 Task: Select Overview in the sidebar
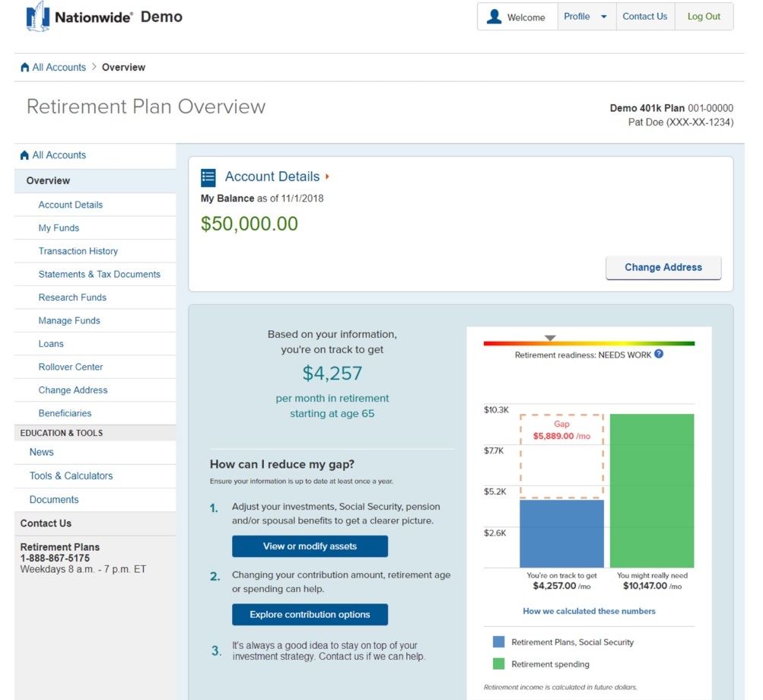pos(95,180)
